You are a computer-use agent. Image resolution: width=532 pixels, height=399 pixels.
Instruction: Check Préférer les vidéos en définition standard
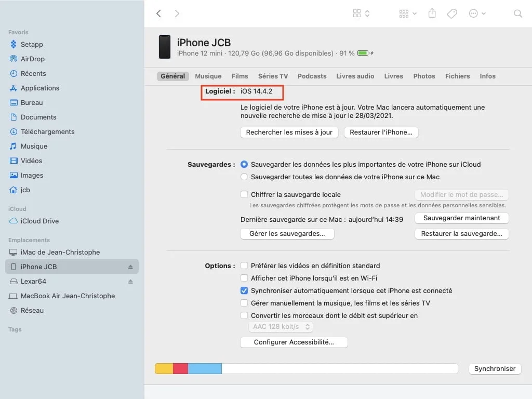(244, 265)
